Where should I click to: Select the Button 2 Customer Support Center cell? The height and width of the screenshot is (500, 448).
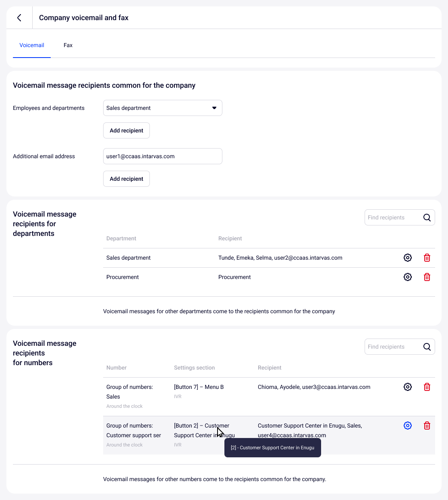coord(201,430)
